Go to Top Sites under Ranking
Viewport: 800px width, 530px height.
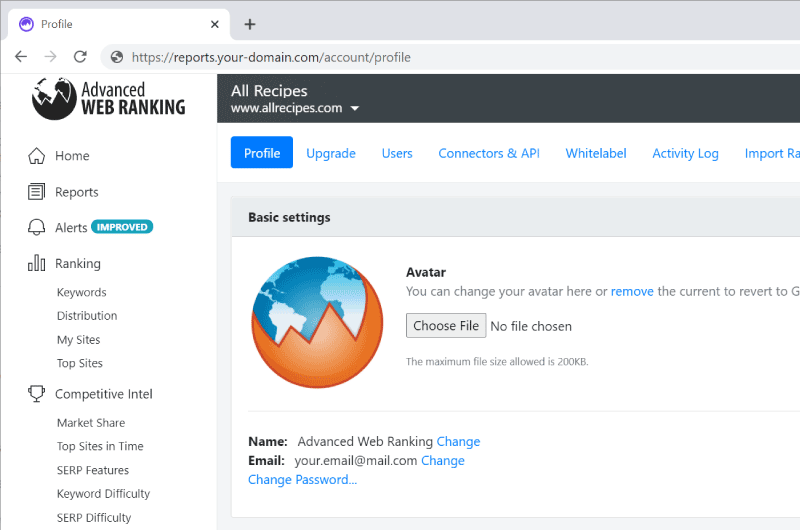(x=80, y=363)
